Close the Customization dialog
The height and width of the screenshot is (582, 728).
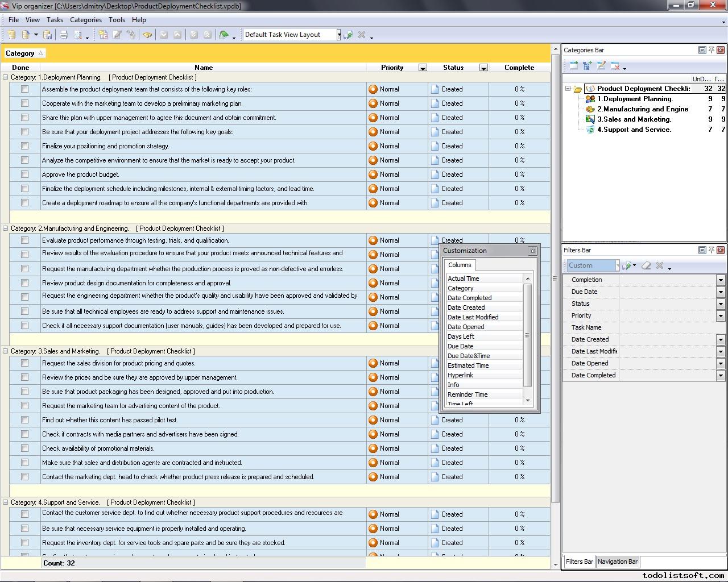532,251
